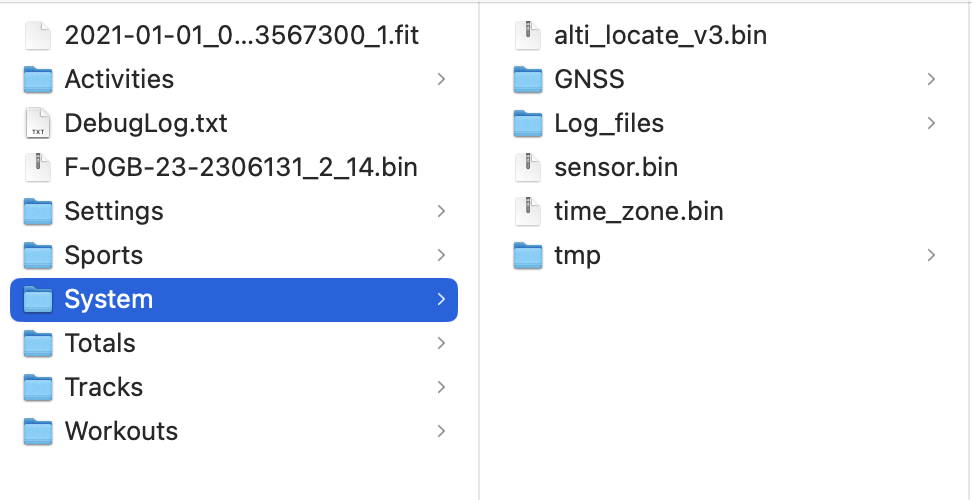Select the Totals folder name

point(100,343)
